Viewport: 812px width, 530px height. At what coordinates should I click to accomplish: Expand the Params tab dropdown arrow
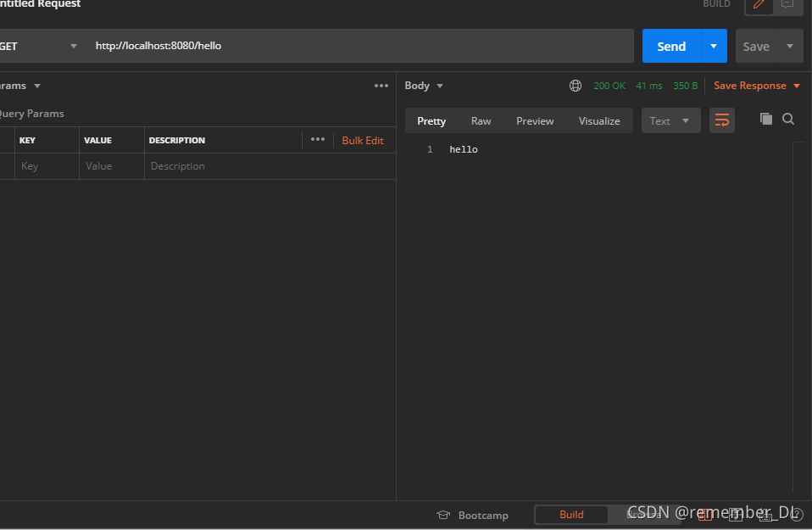[37, 86]
